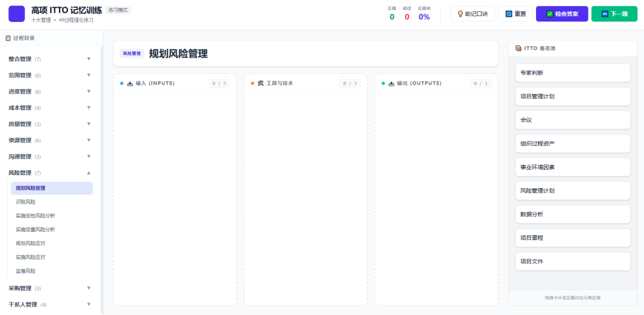Select 规划风险管理 in the sidebar

[x=52, y=188]
